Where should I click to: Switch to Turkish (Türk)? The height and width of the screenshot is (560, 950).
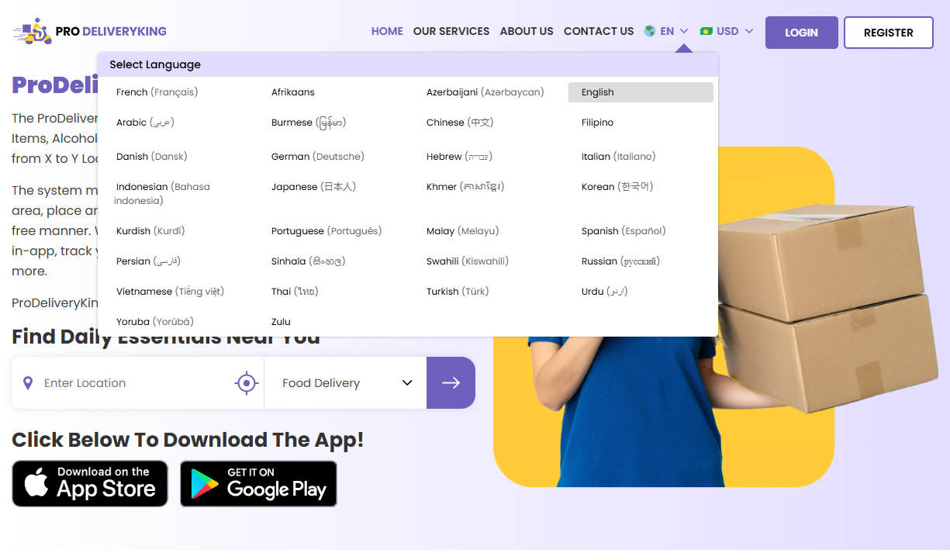(458, 292)
